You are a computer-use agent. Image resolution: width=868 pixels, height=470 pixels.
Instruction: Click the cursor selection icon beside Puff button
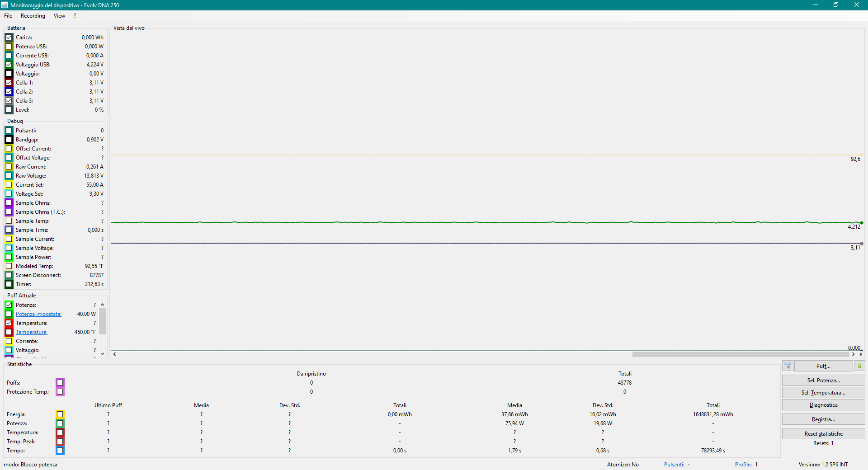788,366
